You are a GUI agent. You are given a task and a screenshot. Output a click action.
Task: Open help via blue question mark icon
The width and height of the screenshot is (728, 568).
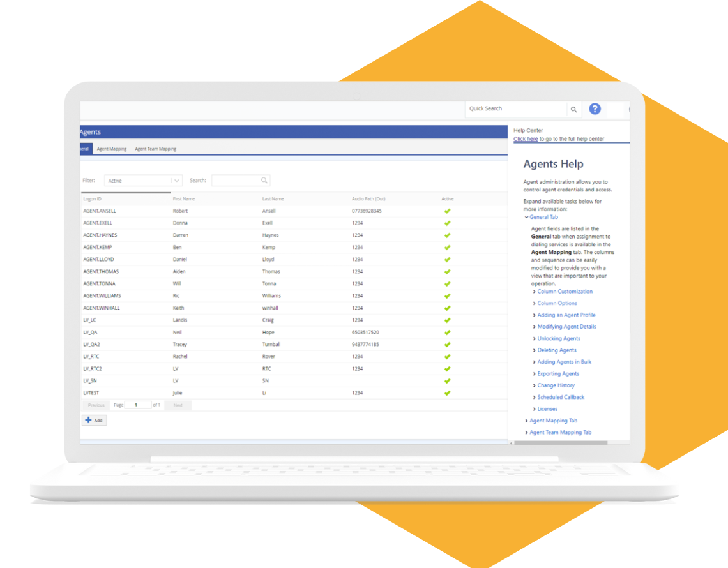tap(595, 109)
